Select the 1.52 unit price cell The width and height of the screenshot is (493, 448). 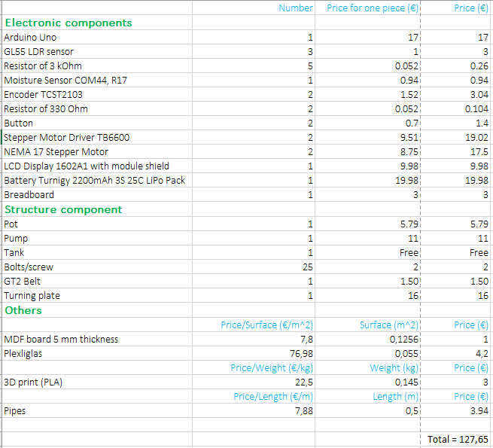[x=367, y=94]
